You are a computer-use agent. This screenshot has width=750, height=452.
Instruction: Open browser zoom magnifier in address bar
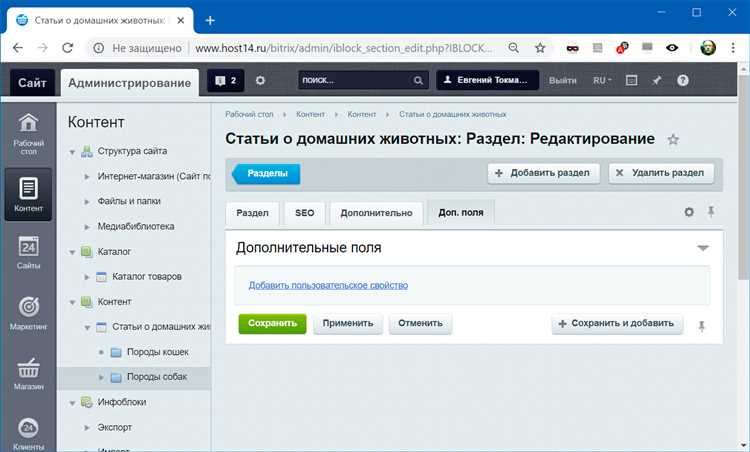tap(513, 48)
